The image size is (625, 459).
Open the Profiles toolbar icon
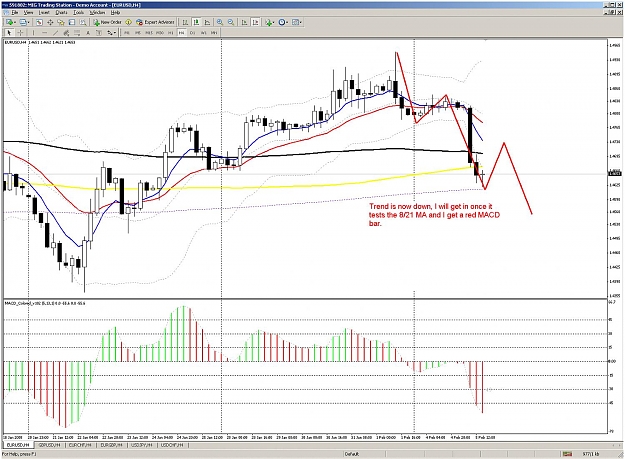pos(22,22)
